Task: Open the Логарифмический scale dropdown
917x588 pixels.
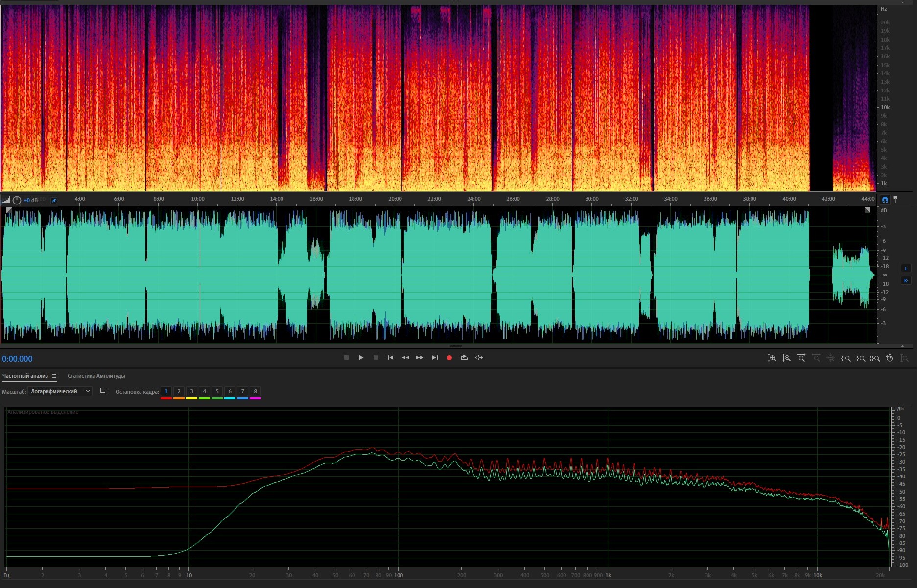Action: point(60,391)
